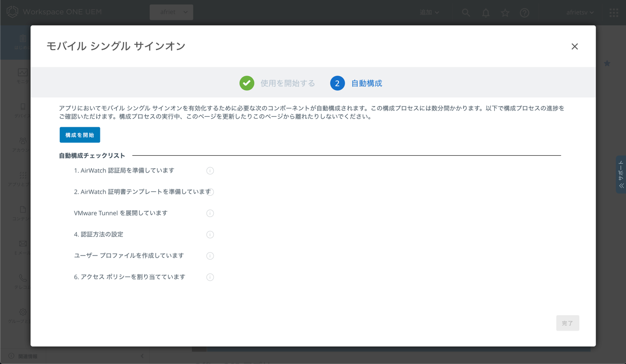
Task: Open info icon for AirWatch 証明書テンプレート step
Action: pyautogui.click(x=211, y=192)
